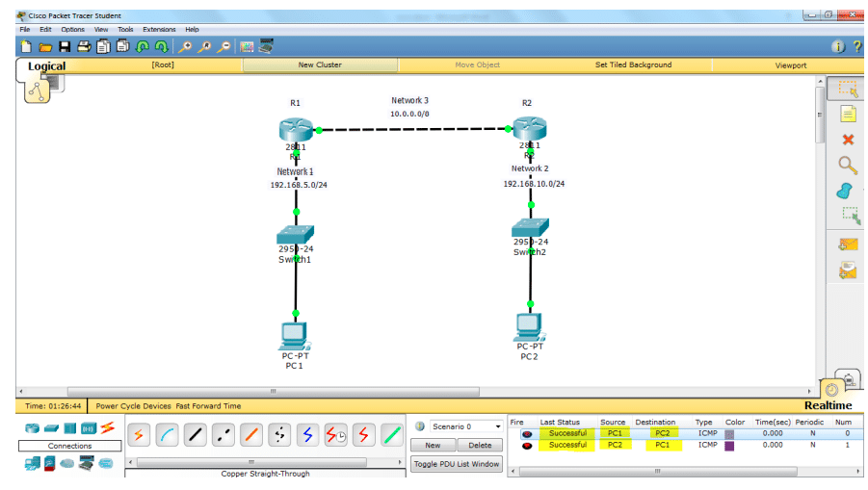
Task: Click the Hubs device category icon
Action: (69, 428)
